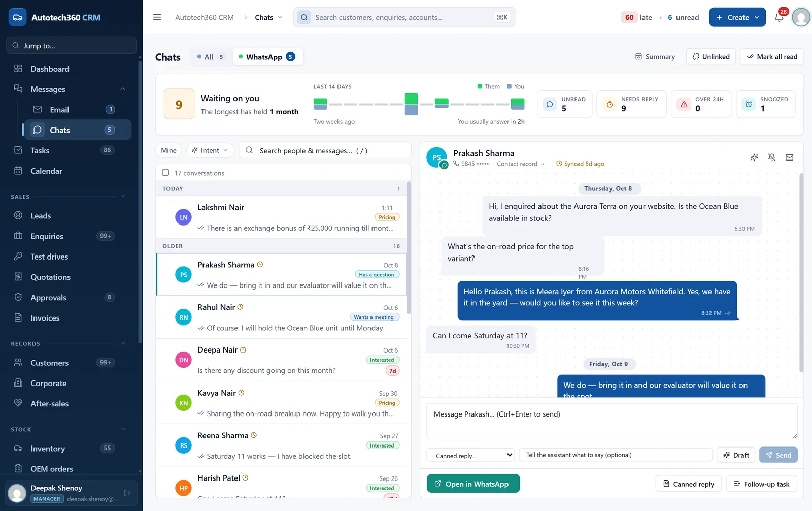812x511 pixels.
Task: Click the conversation list scrollbar
Action: click(409, 249)
